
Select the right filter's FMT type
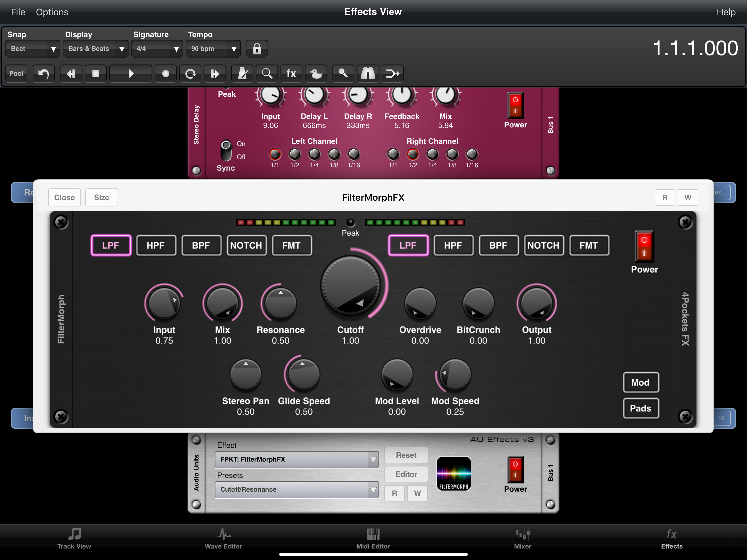point(589,245)
